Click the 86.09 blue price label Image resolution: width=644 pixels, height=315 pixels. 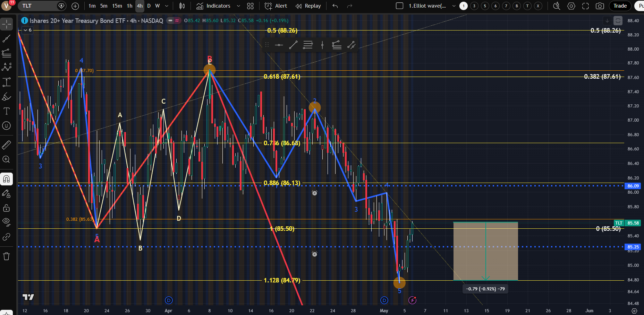pyautogui.click(x=633, y=186)
